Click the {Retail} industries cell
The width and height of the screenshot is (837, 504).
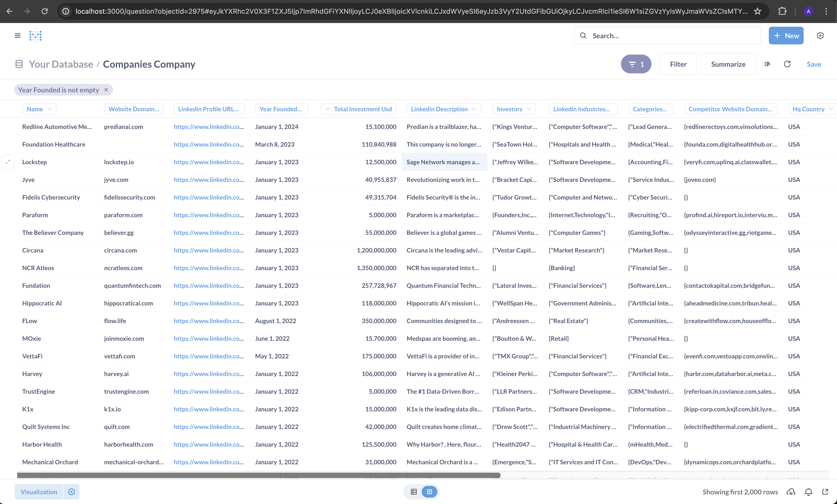[x=558, y=339]
